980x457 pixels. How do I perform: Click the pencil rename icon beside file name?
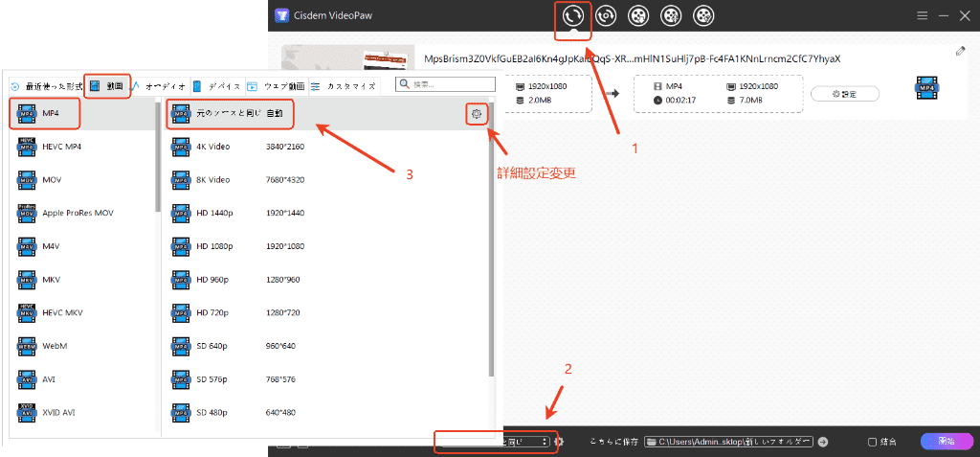tap(961, 52)
